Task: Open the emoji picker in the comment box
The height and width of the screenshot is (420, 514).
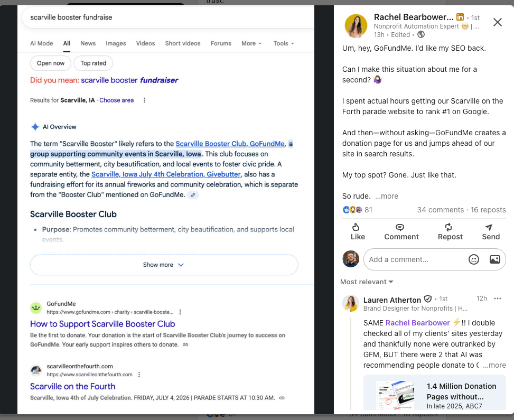Action: point(474,259)
